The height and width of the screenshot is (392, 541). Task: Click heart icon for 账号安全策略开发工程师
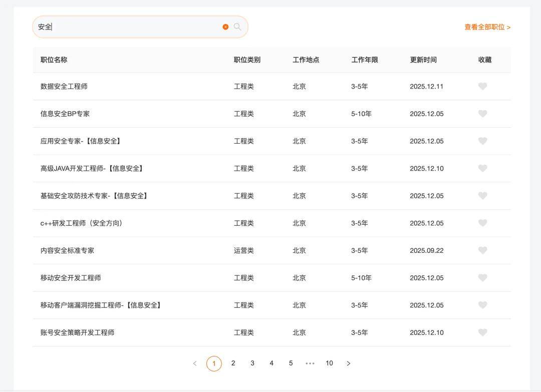[x=482, y=332]
